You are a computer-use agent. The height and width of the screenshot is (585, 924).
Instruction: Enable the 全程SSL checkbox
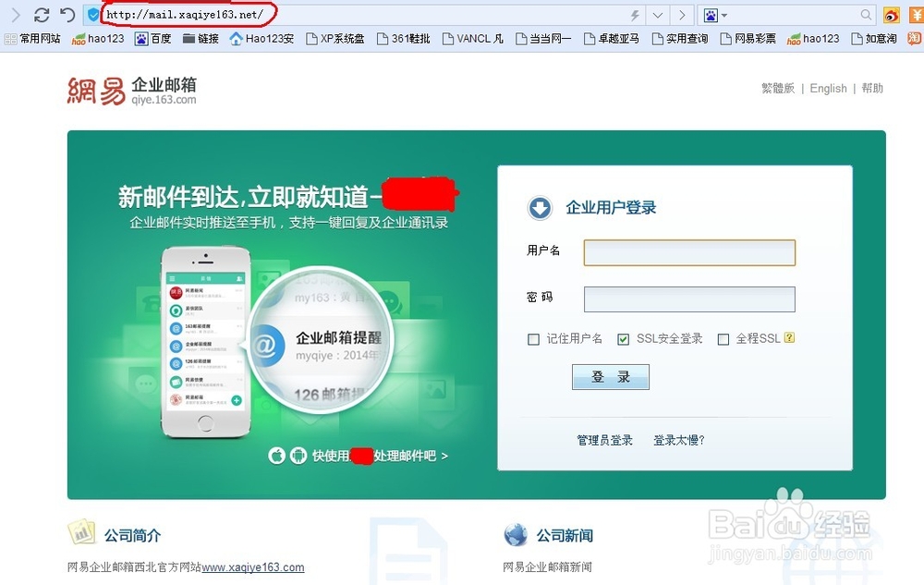point(723,339)
